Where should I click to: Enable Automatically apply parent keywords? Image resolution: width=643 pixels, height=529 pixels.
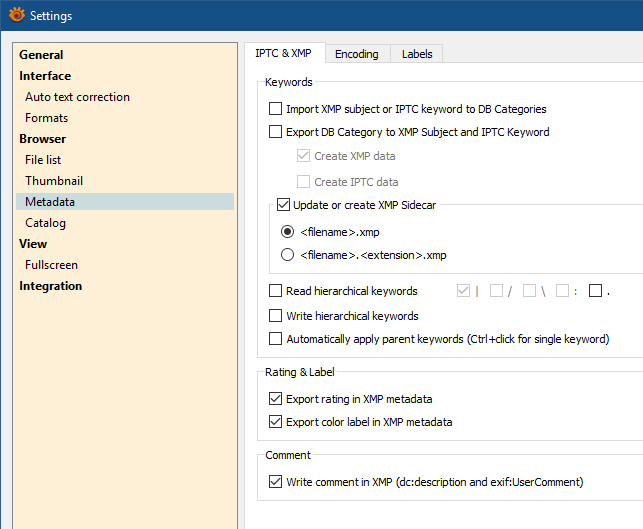276,339
